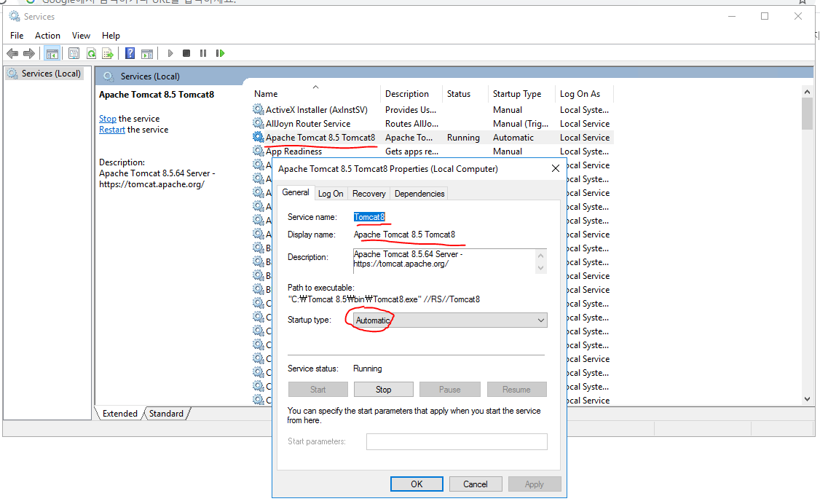This screenshot has height=504, width=820.
Task: Select the App Readiness service row
Action: pos(432,151)
